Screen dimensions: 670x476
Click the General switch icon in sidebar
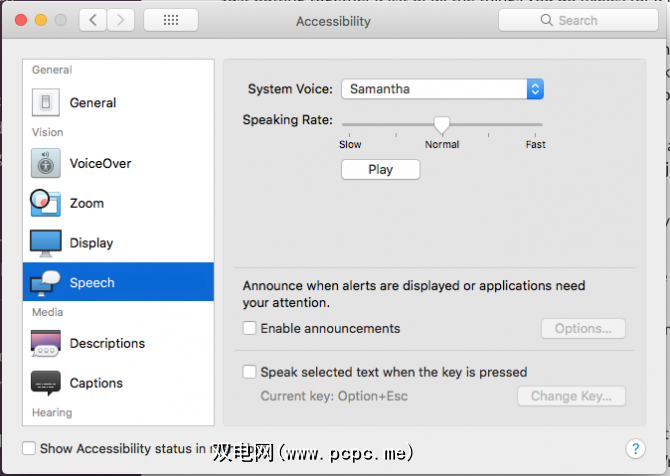[45, 103]
